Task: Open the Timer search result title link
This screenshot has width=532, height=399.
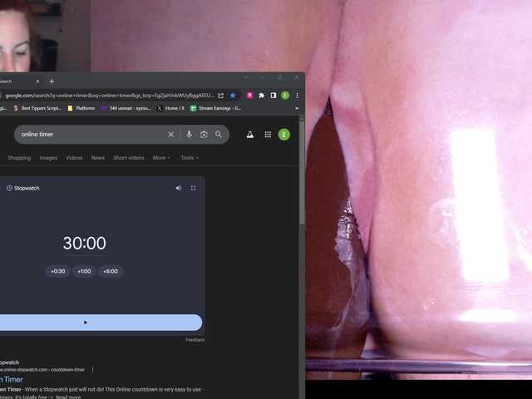Action: tap(12, 380)
